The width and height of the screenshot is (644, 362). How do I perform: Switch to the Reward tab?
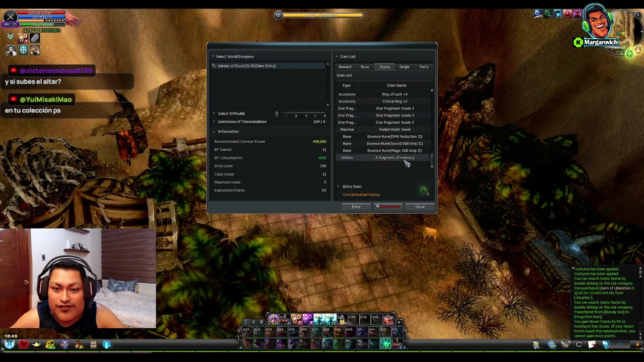(345, 67)
